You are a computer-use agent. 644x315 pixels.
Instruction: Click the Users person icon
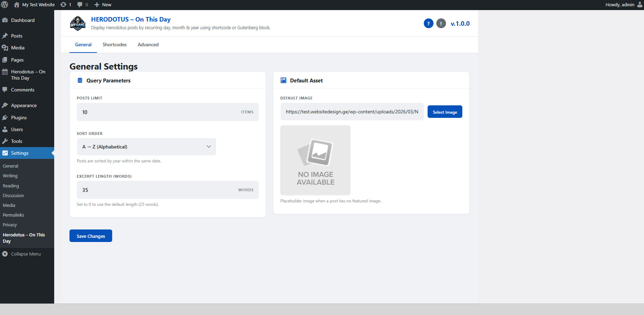coord(5,129)
